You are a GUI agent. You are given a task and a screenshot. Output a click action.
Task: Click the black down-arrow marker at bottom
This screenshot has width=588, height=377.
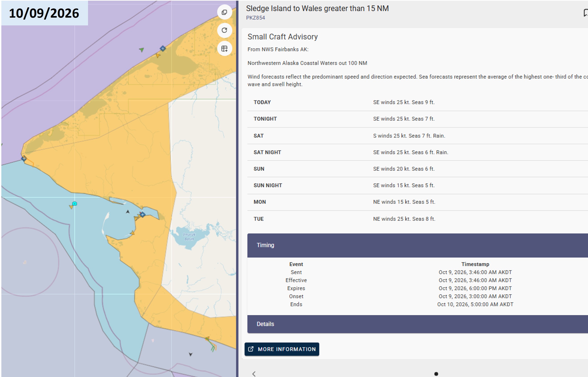[191, 354]
